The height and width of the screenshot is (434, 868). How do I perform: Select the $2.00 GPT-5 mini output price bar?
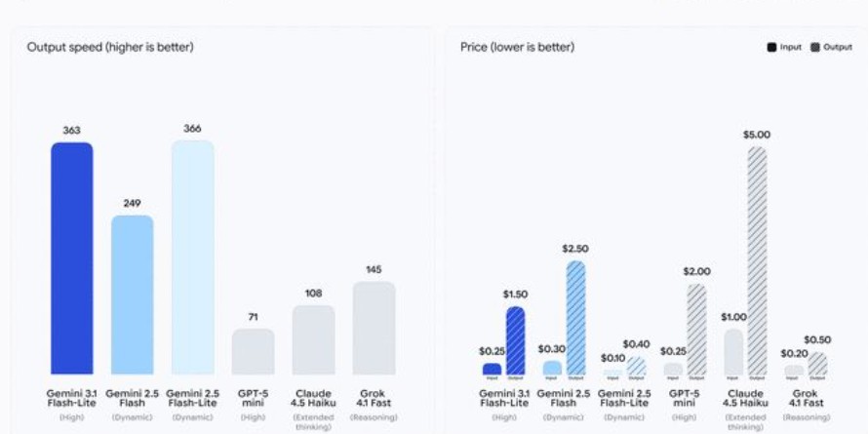(696, 330)
